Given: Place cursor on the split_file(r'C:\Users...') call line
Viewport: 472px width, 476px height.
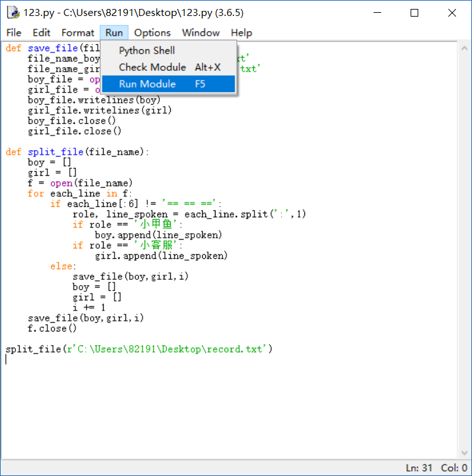Looking at the screenshot, I should tap(139, 349).
